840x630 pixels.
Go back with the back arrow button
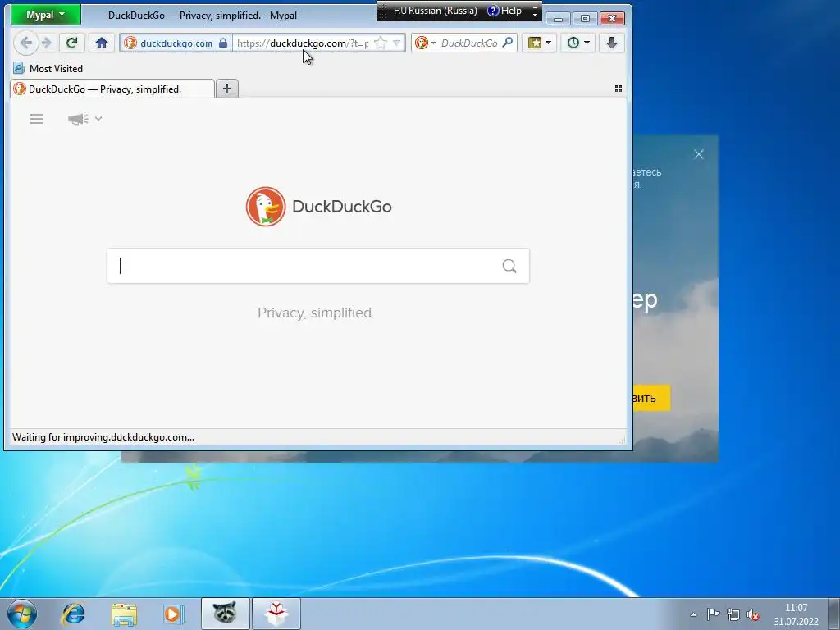click(25, 43)
